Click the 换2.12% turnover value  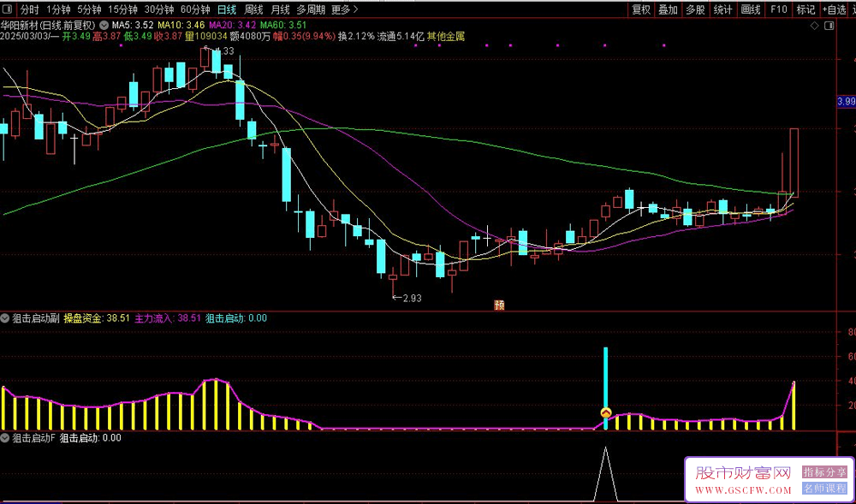click(356, 37)
